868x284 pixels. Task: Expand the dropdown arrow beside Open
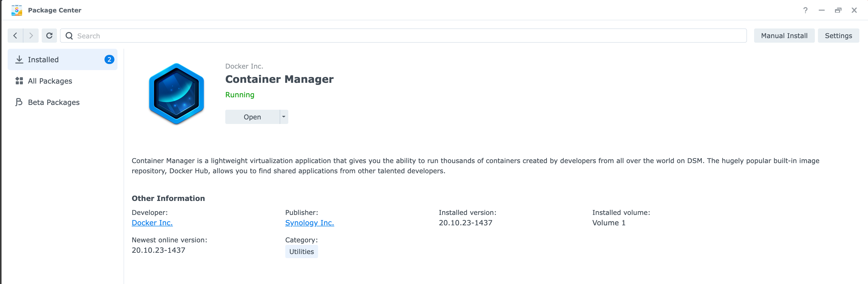point(284,117)
